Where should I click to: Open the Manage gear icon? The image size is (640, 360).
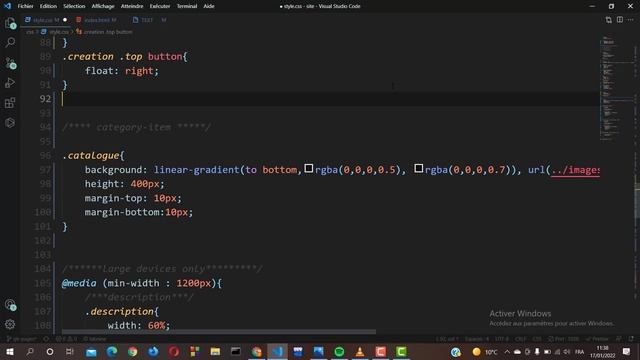pyautogui.click(x=10, y=324)
